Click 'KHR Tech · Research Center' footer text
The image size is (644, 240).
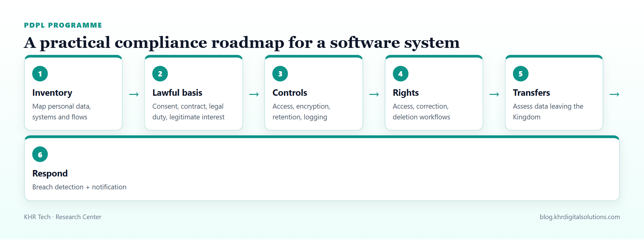click(63, 217)
